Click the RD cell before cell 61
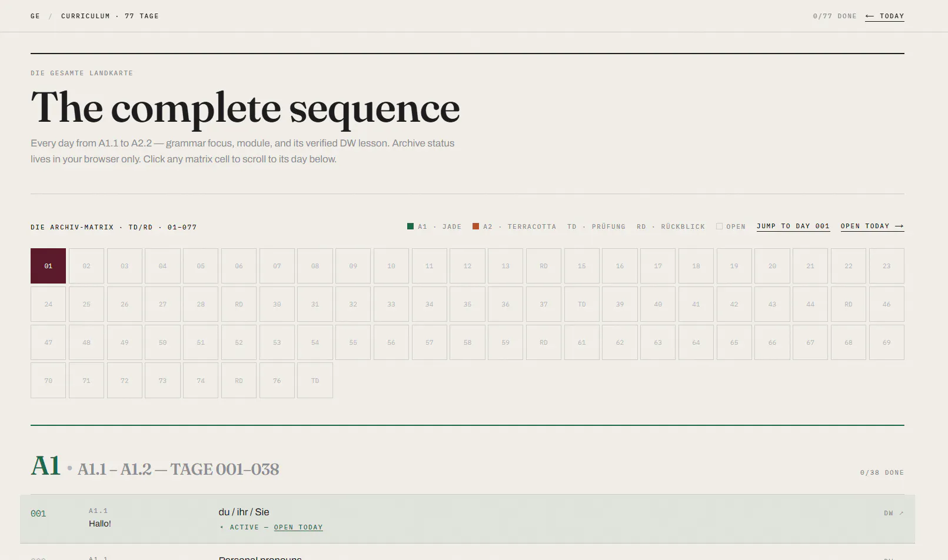The height and width of the screenshot is (560, 948). [544, 342]
